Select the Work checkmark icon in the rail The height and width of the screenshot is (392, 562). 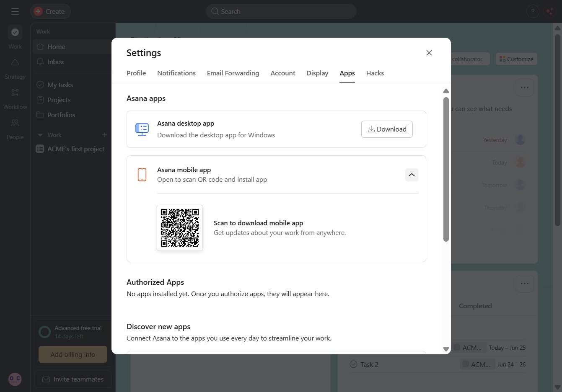(15, 32)
